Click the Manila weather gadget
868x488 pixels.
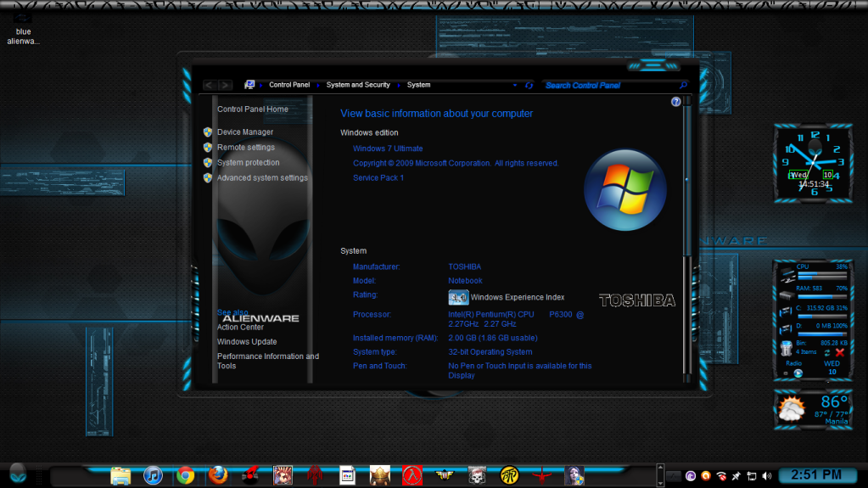pyautogui.click(x=813, y=409)
